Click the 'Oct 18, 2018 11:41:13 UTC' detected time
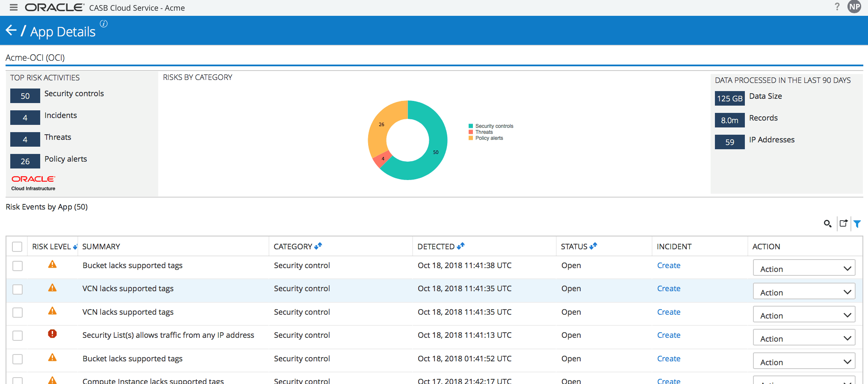The height and width of the screenshot is (384, 868). [464, 335]
